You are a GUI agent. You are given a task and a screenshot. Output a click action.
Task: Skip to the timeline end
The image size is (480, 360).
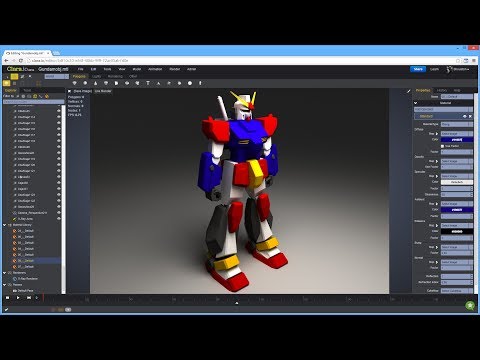tap(29, 298)
